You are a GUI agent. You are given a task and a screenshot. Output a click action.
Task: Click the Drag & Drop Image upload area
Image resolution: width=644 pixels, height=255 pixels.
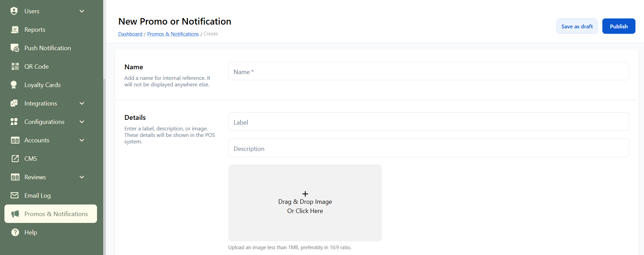pyautogui.click(x=305, y=203)
